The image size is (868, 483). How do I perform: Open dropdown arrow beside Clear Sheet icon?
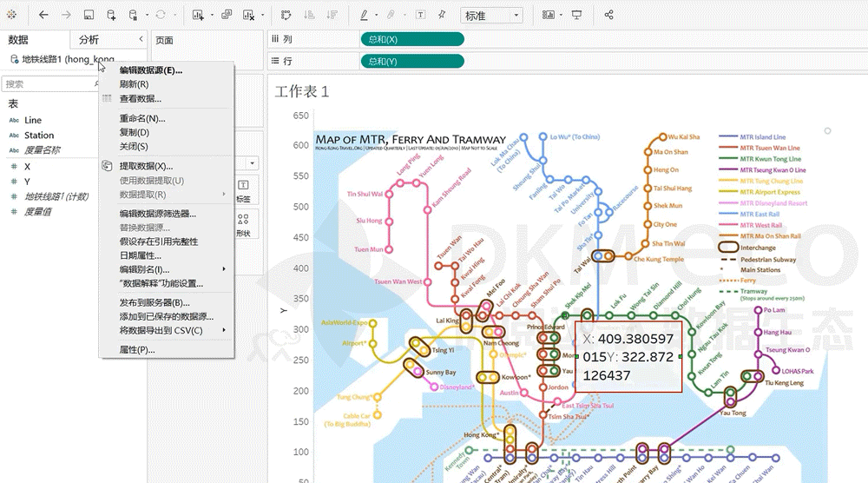[x=262, y=15]
